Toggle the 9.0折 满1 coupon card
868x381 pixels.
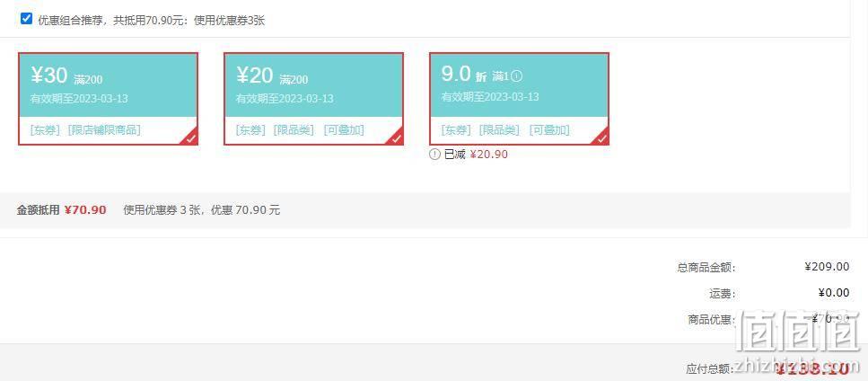point(519,99)
